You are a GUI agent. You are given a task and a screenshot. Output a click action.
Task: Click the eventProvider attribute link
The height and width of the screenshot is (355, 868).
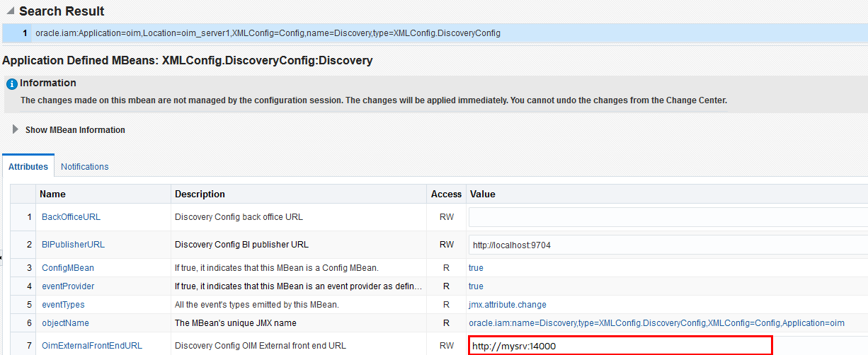68,286
